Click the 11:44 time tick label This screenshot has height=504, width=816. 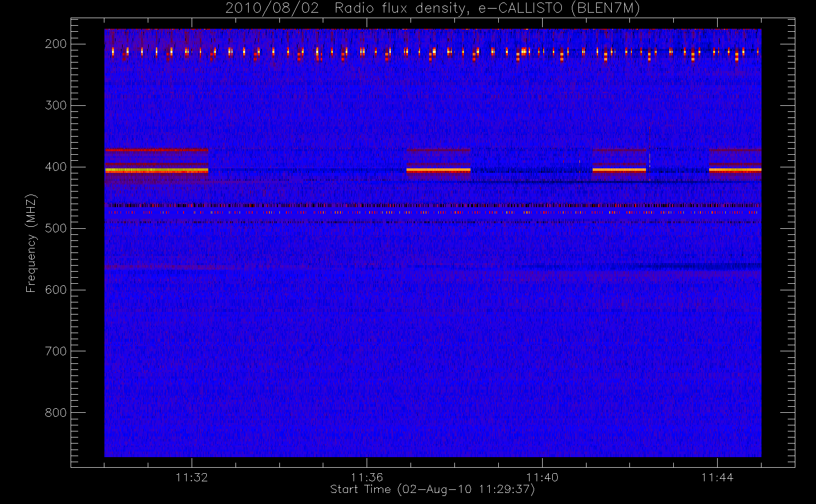(717, 477)
